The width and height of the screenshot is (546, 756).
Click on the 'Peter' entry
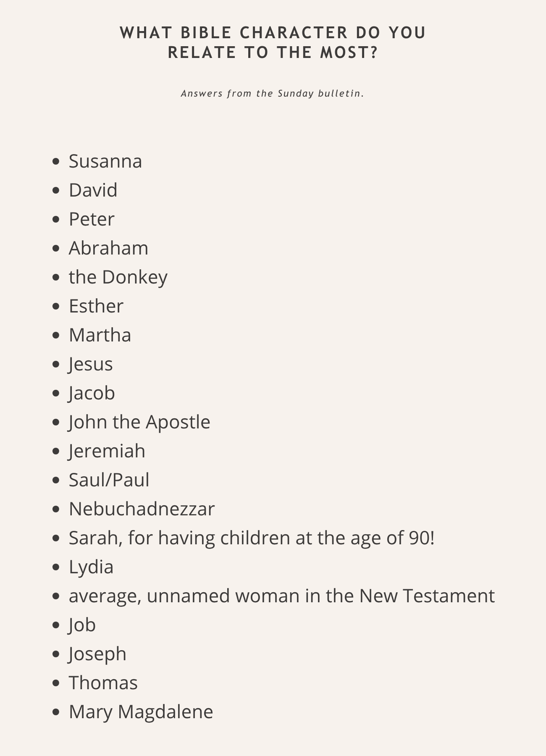click(x=92, y=219)
